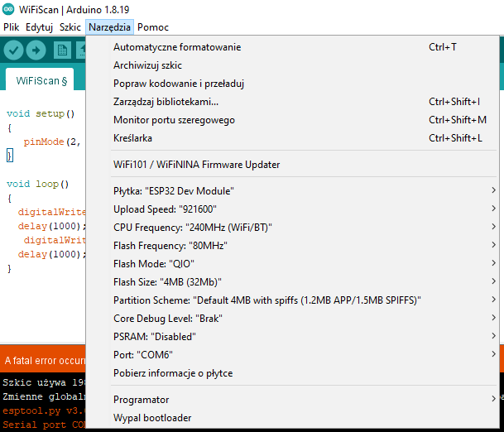This screenshot has width=504, height=432.
Task: Click "void setup()" code line
Action: [x=41, y=113]
